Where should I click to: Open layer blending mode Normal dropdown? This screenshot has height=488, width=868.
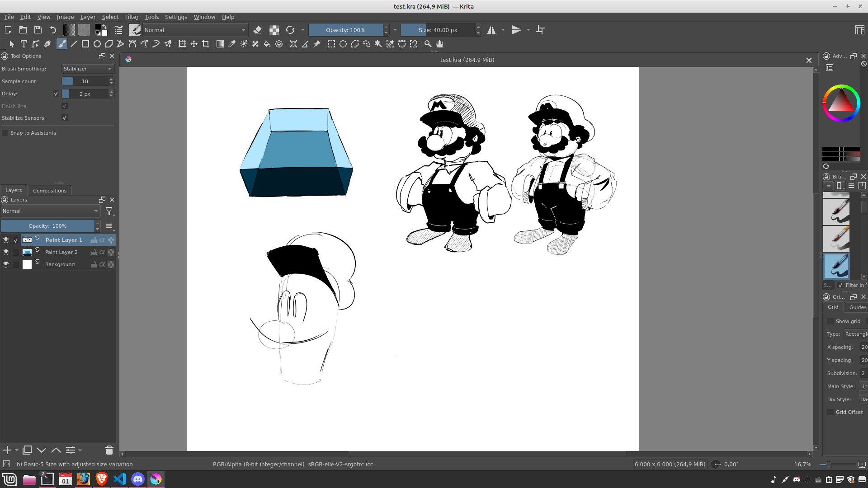(50, 211)
